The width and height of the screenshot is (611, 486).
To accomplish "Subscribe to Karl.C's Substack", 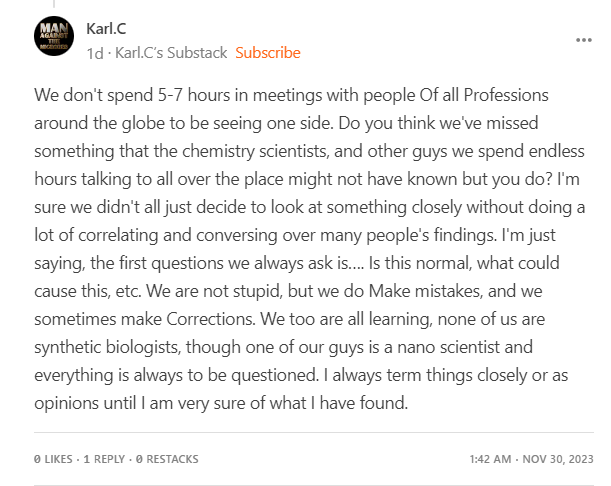I will (x=267, y=52).
